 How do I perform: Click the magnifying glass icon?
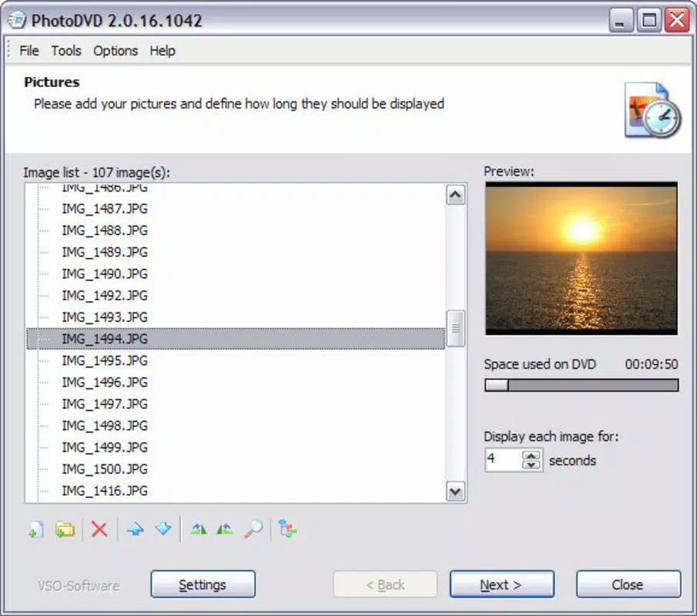(253, 529)
